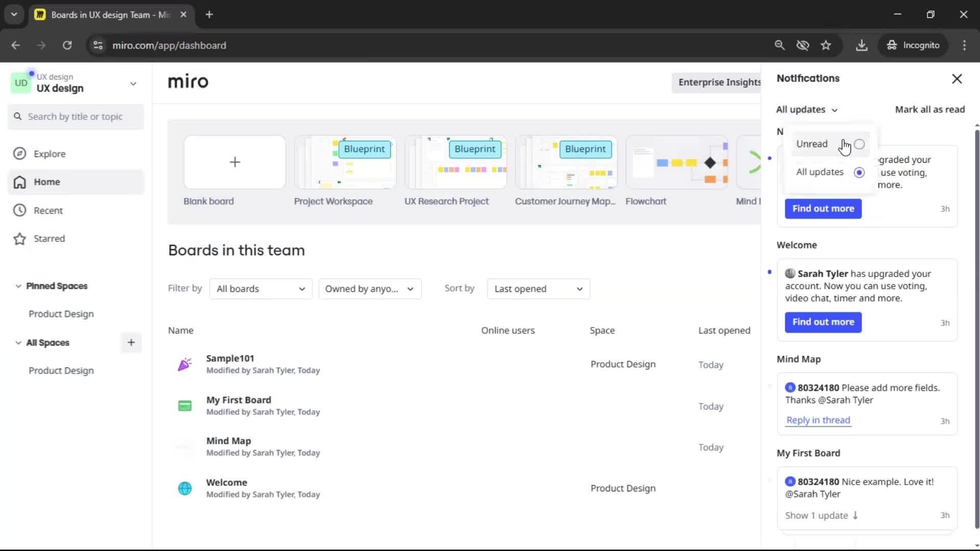Add a new space with plus icon
980x551 pixels.
tap(131, 342)
